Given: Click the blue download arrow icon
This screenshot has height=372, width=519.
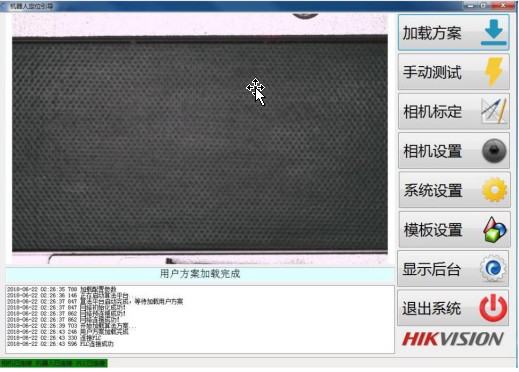Looking at the screenshot, I should (494, 32).
